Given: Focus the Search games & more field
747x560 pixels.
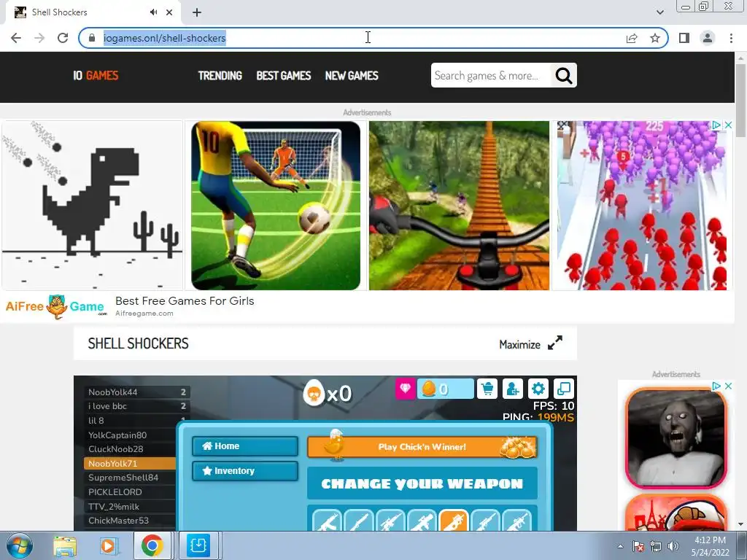Looking at the screenshot, I should tap(491, 75).
